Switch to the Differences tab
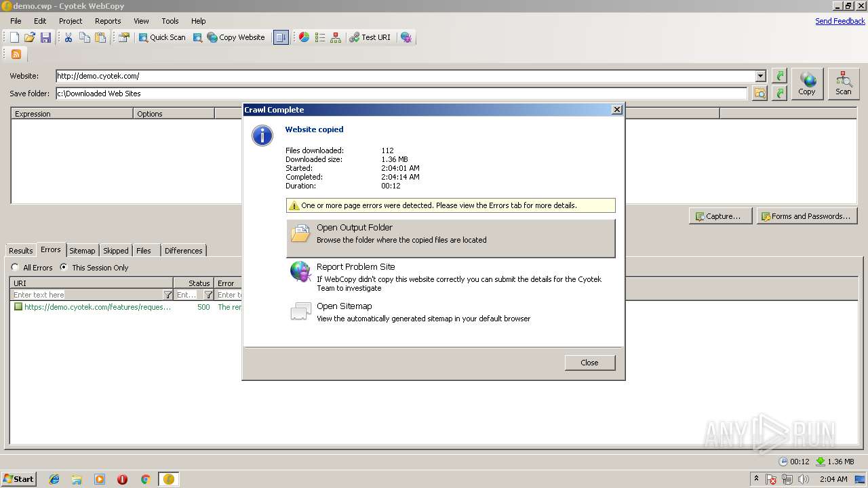The width and height of the screenshot is (868, 488). click(x=183, y=251)
